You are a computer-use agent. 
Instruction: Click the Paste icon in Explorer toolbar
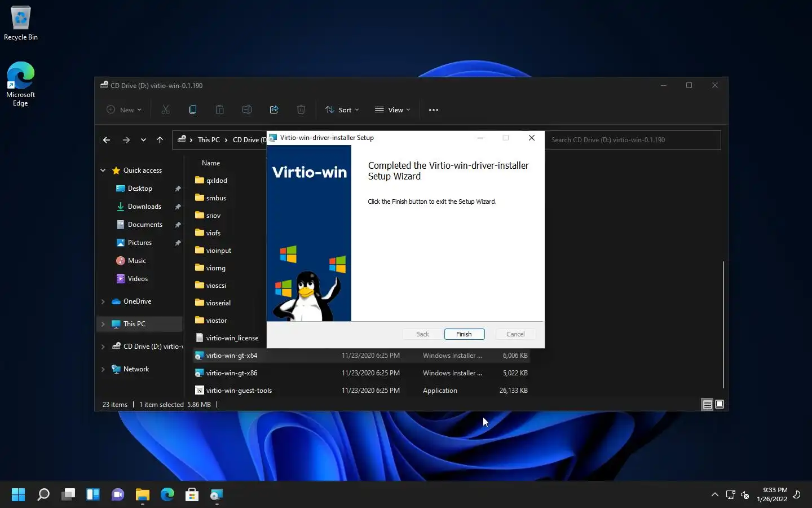[220, 110]
